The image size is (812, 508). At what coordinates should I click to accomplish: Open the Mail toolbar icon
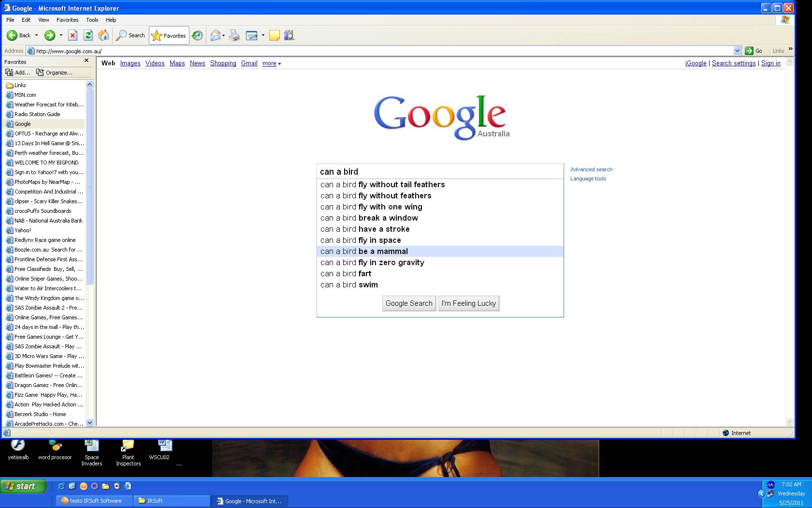[x=215, y=35]
